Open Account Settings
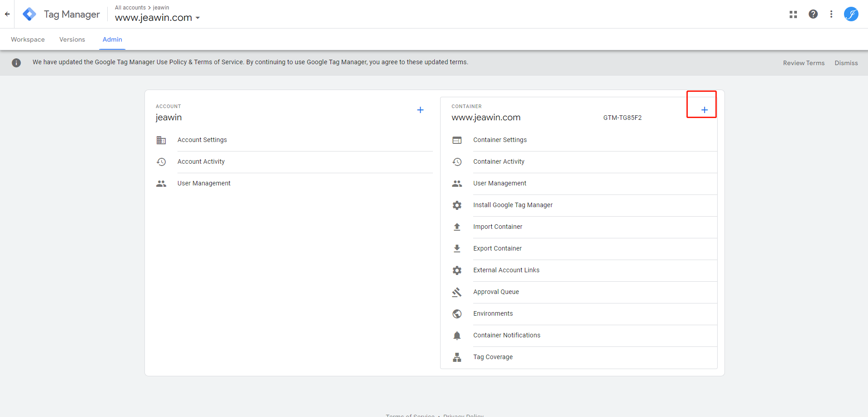Image resolution: width=868 pixels, height=417 pixels. point(202,140)
